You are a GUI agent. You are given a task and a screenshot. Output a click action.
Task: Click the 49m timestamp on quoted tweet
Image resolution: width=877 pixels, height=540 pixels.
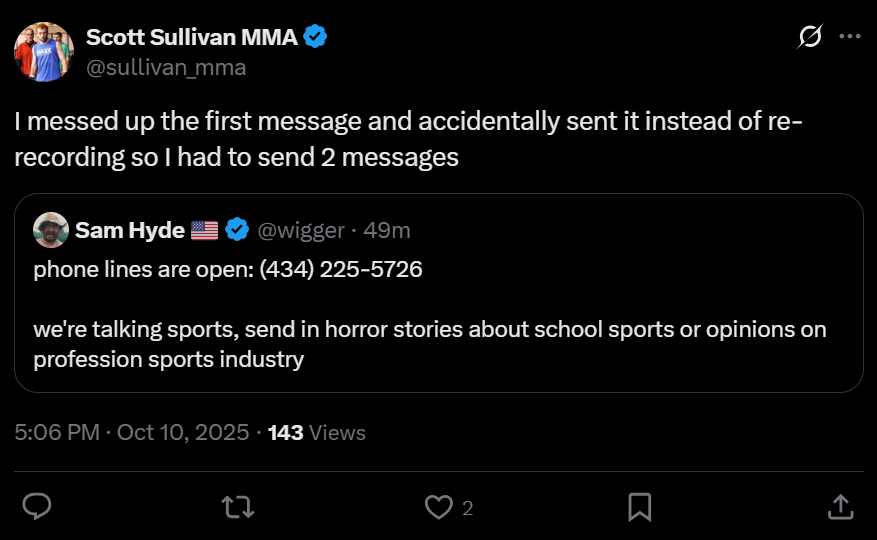point(387,230)
